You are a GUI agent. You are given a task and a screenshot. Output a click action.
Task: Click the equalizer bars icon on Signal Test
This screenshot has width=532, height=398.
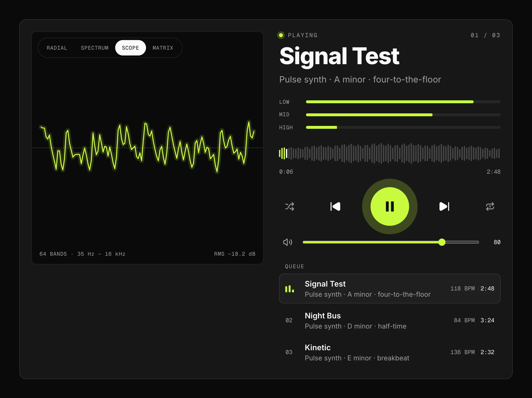click(x=289, y=289)
